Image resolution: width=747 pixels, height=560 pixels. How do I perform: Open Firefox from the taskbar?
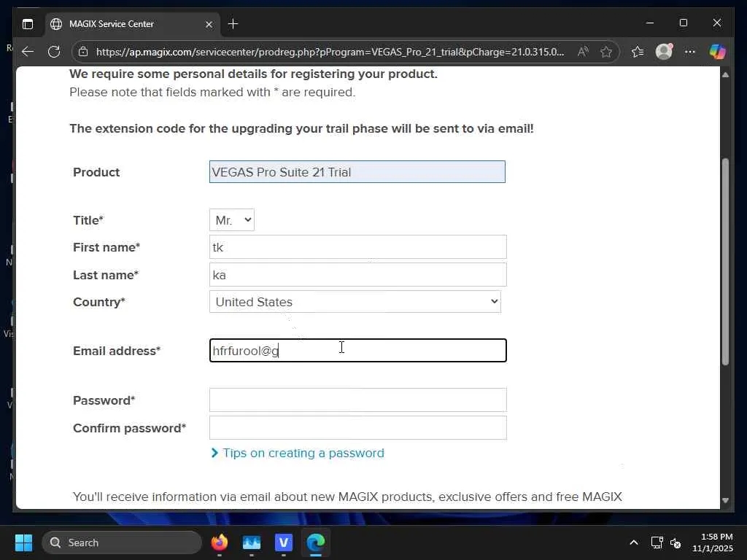pyautogui.click(x=219, y=542)
